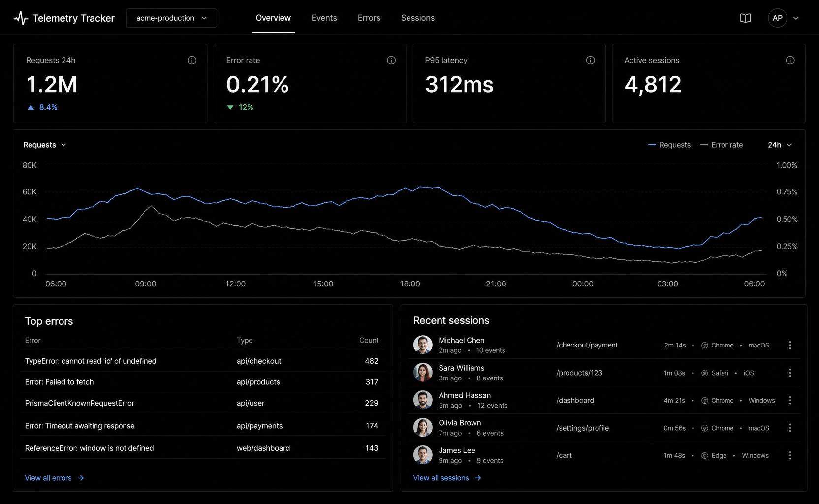Show info for Requests 24h card

[x=192, y=60]
